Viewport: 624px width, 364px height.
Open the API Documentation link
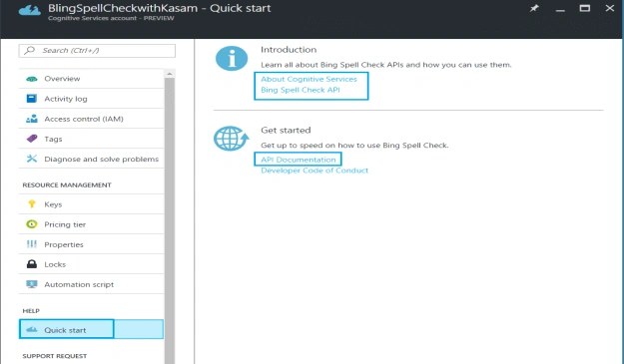click(x=299, y=160)
